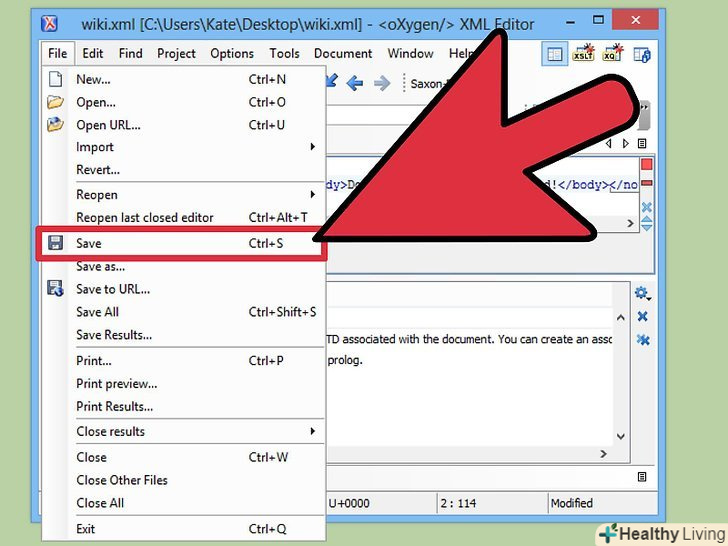
Task: Click the results panel settings gear icon
Action: [x=641, y=292]
